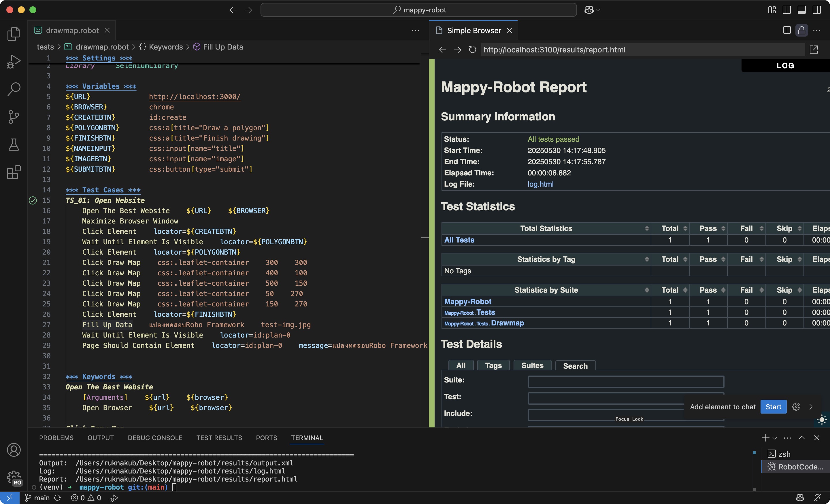Screen dimensions: 830x504
Task: Open Run and Debug view
Action: click(14, 62)
